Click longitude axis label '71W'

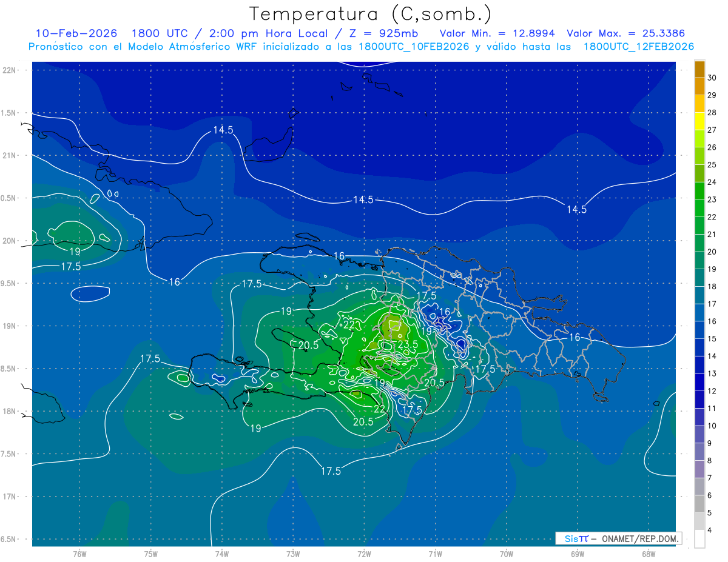click(x=435, y=554)
